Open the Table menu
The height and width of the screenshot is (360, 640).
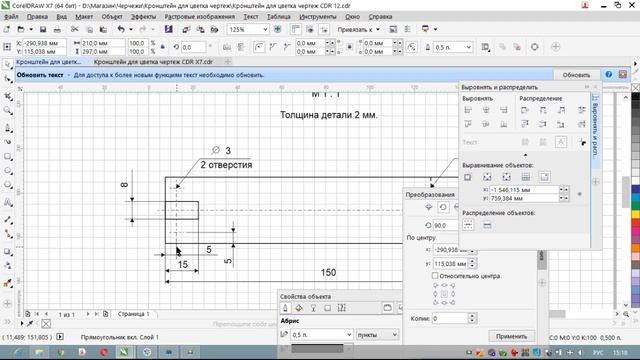point(278,17)
